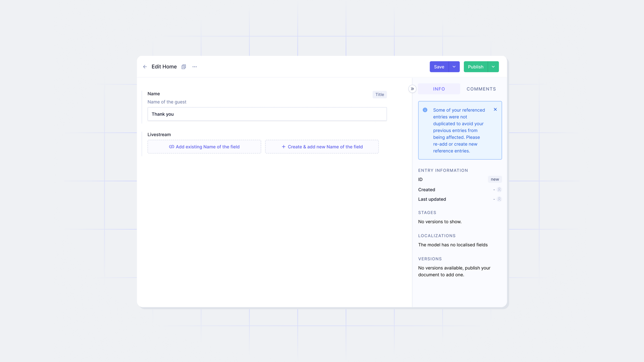Screen dimensions: 644x362
Task: Click the 'new' ID badge
Action: click(x=495, y=179)
